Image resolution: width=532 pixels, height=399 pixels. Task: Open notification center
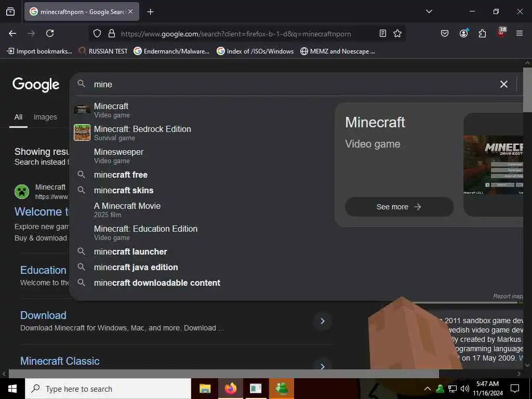[515, 389]
